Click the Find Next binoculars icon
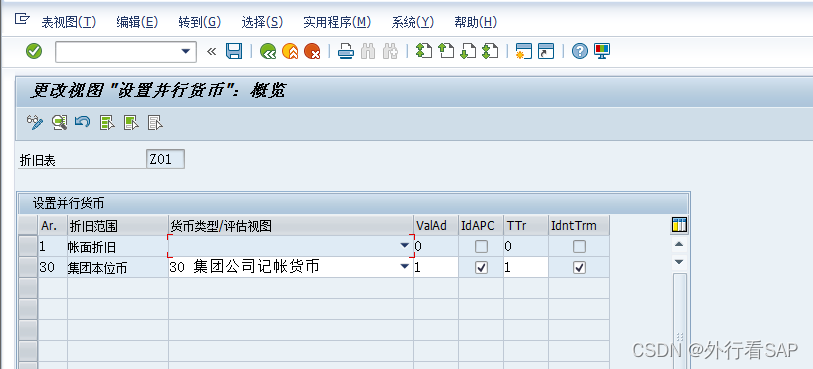Image resolution: width=813 pixels, height=369 pixels. (390, 51)
